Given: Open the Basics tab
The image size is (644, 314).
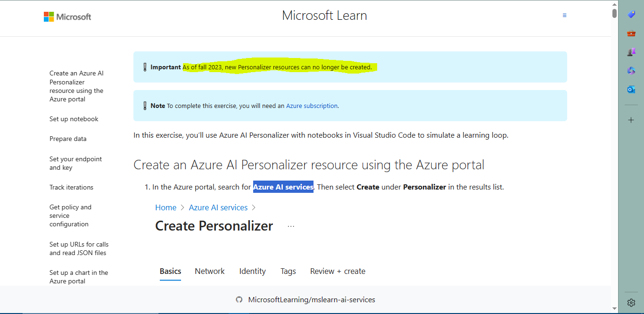Looking at the screenshot, I should pyautogui.click(x=170, y=272).
